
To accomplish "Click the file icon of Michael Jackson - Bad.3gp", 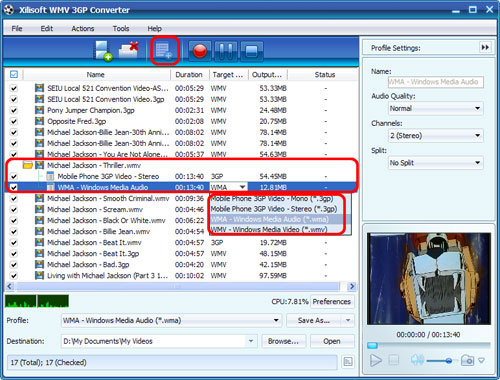I will pos(39,264).
